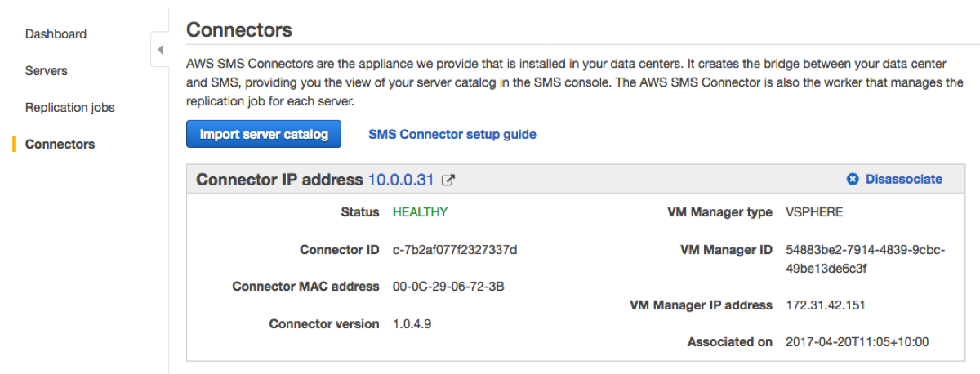
Task: Select Connectors in the sidebar navigation
Action: click(x=60, y=145)
